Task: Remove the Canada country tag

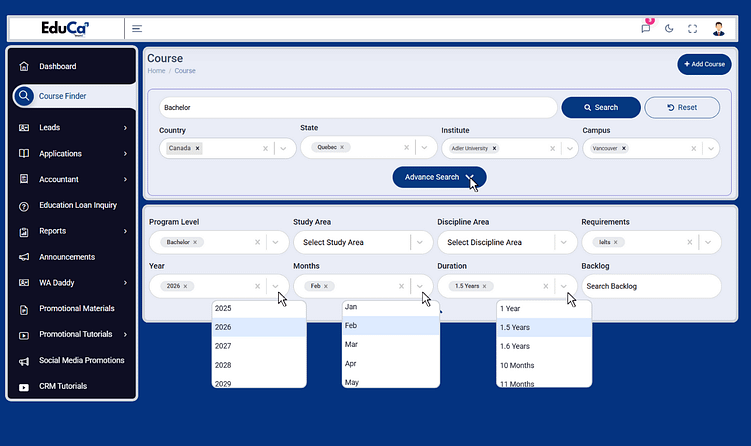Action: click(198, 148)
